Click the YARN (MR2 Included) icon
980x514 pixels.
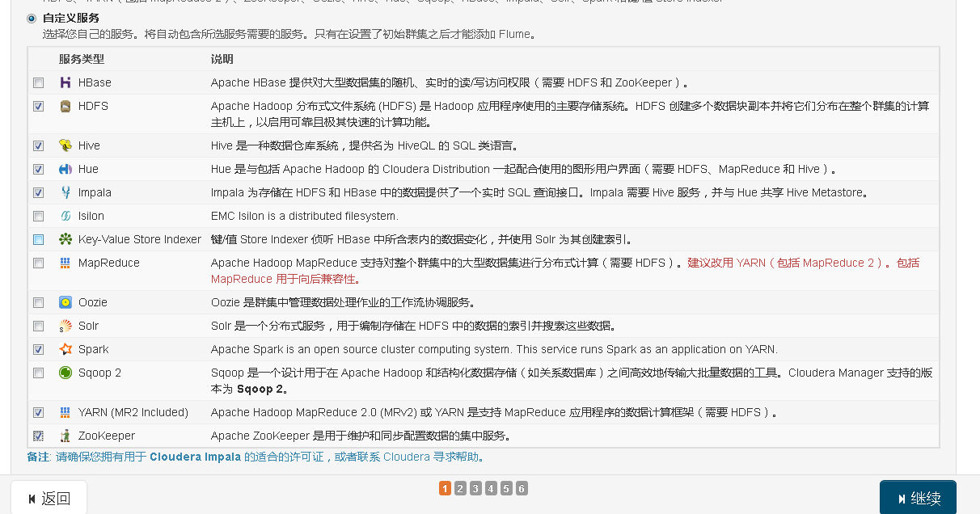click(x=65, y=412)
